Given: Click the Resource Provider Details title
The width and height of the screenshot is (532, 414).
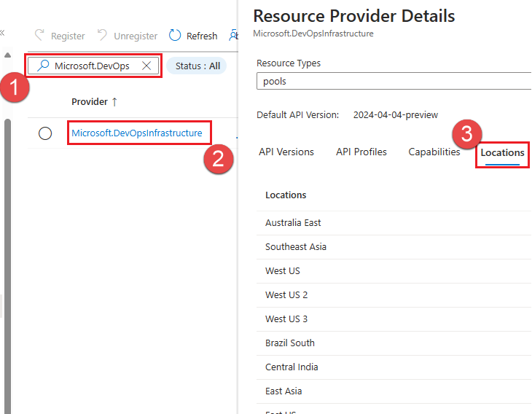Looking at the screenshot, I should [354, 16].
